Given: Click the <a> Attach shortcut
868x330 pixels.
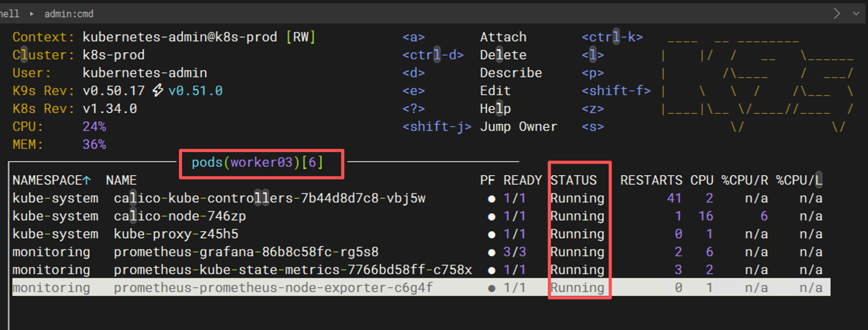Looking at the screenshot, I should (464, 37).
